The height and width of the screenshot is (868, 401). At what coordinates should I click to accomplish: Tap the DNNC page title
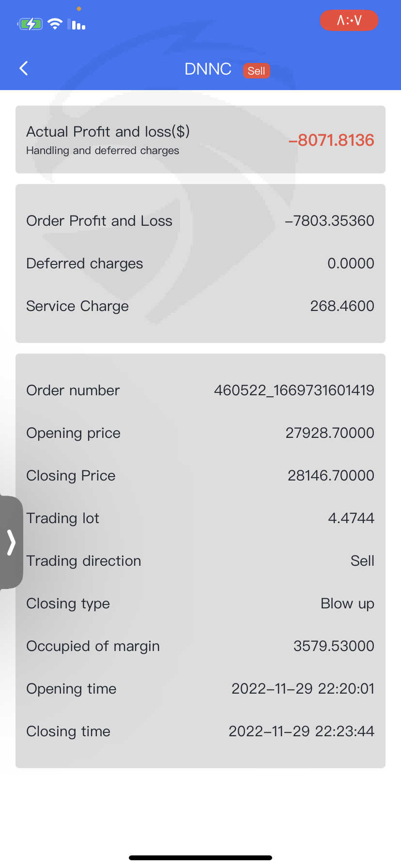[208, 69]
